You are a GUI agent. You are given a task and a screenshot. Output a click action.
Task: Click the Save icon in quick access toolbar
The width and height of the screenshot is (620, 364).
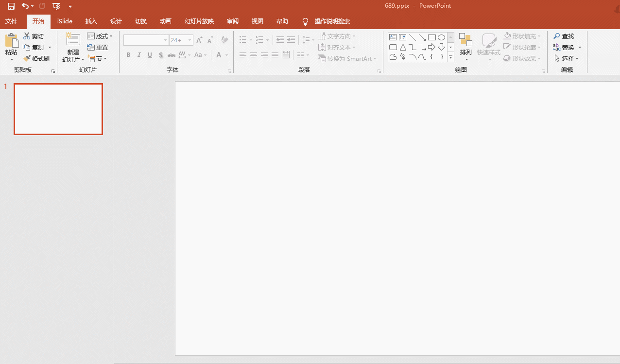[x=11, y=6]
